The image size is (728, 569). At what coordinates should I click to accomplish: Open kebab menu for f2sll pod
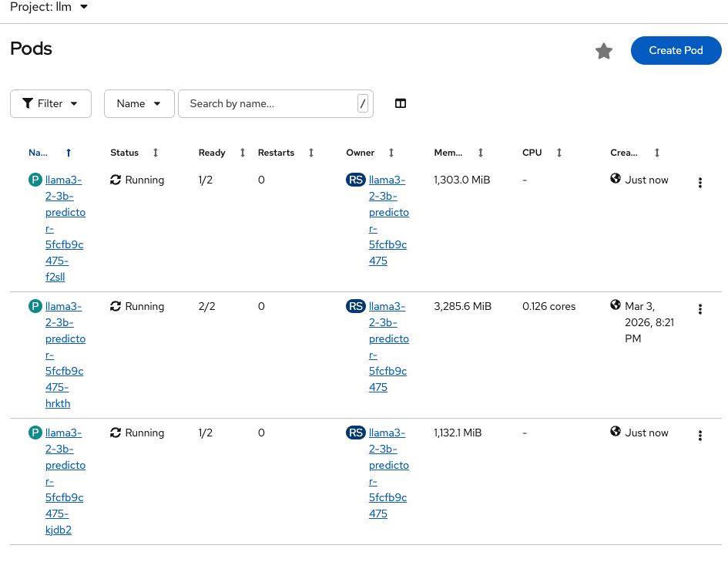(699, 183)
